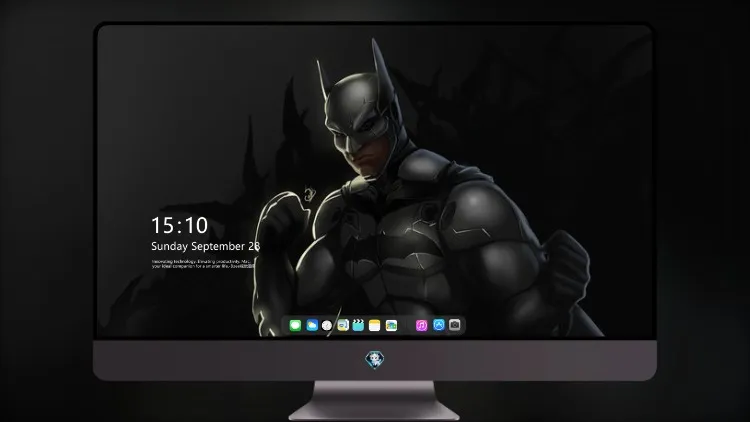Screen dimensions: 750x422
Task: Open the photo gallery dock icon
Action: pos(391,325)
